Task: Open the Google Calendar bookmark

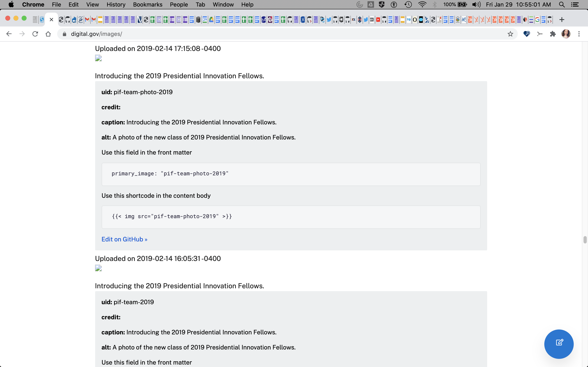Action: pyautogui.click(x=205, y=20)
